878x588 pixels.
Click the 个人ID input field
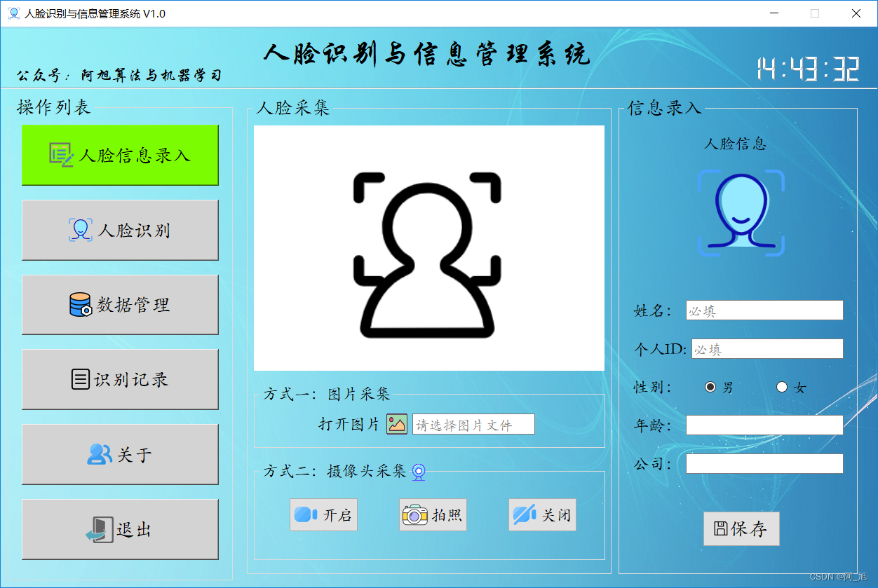(x=766, y=348)
